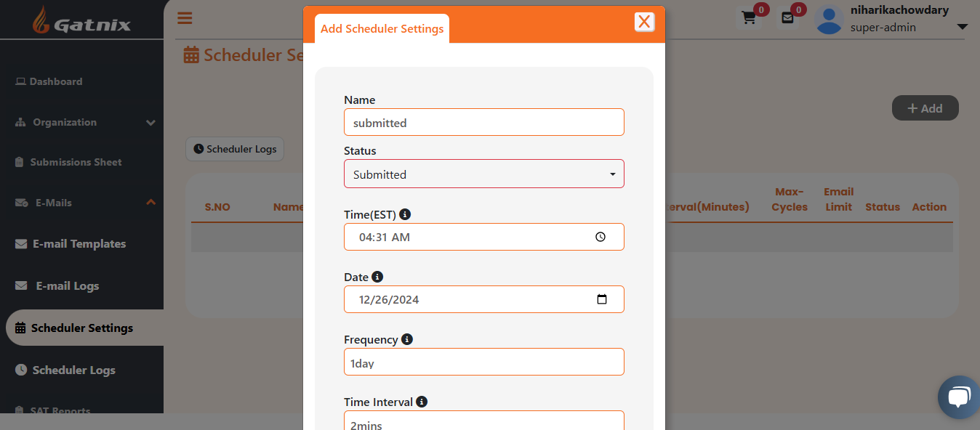This screenshot has height=430, width=980.
Task: Open the chat bubble widget
Action: [959, 397]
